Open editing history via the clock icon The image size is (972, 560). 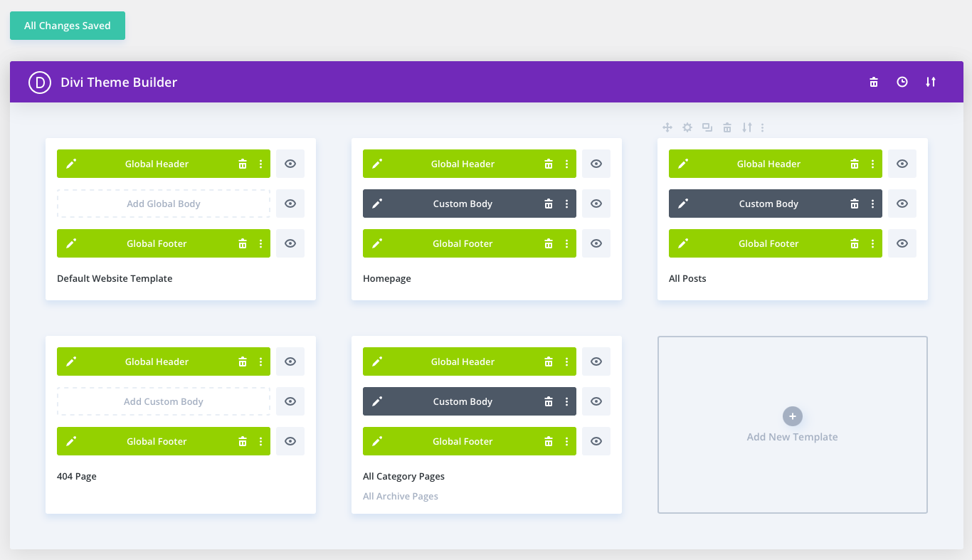[902, 82]
